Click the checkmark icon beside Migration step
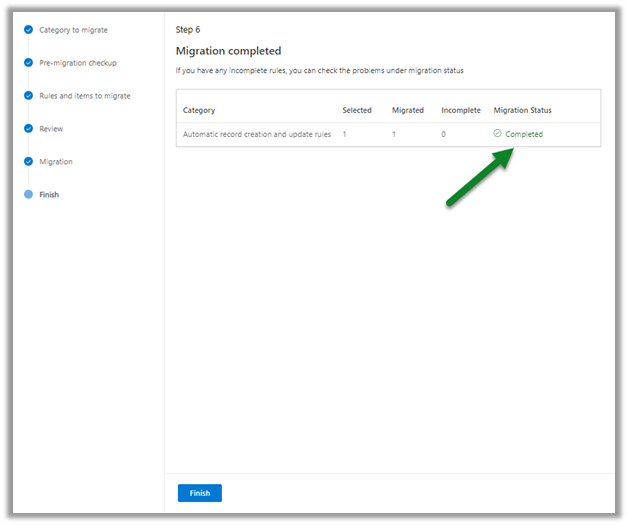 [x=28, y=162]
